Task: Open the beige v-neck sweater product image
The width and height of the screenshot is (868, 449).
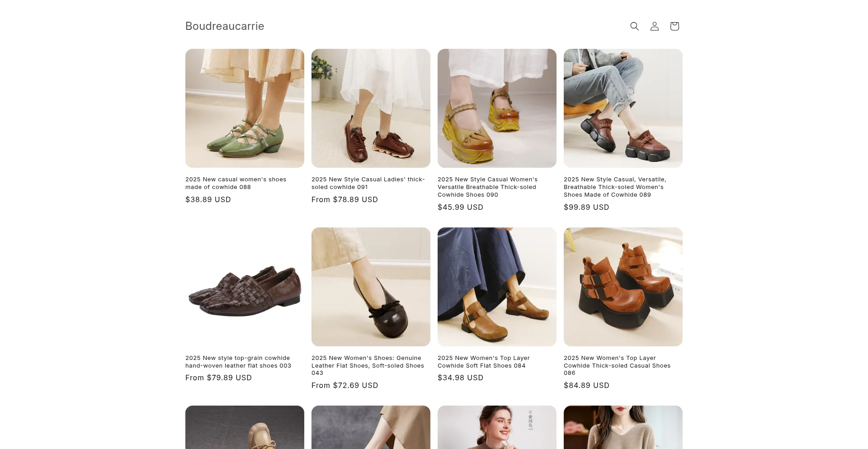Action: pyautogui.click(x=623, y=427)
